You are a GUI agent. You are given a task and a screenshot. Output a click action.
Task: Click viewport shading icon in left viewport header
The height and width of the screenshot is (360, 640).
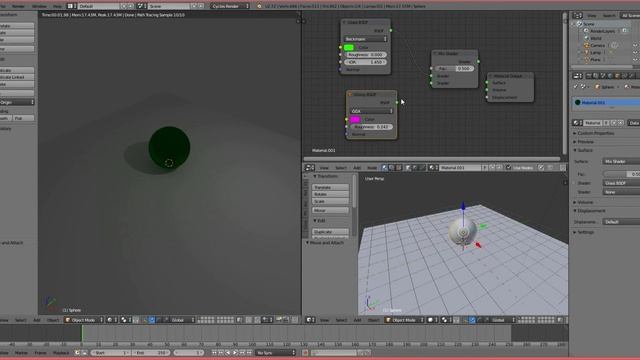111,320
